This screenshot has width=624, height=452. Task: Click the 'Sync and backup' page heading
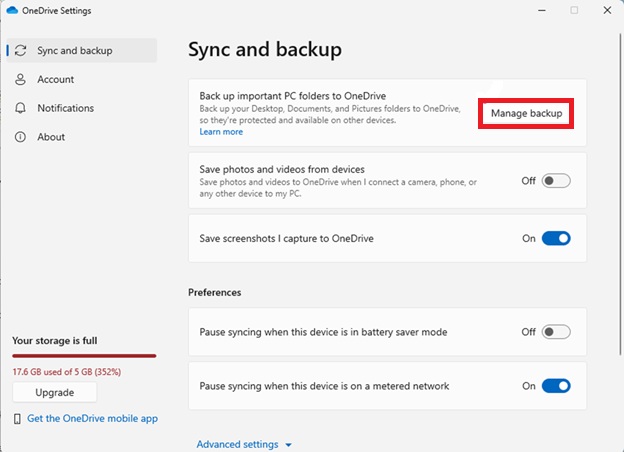(265, 50)
